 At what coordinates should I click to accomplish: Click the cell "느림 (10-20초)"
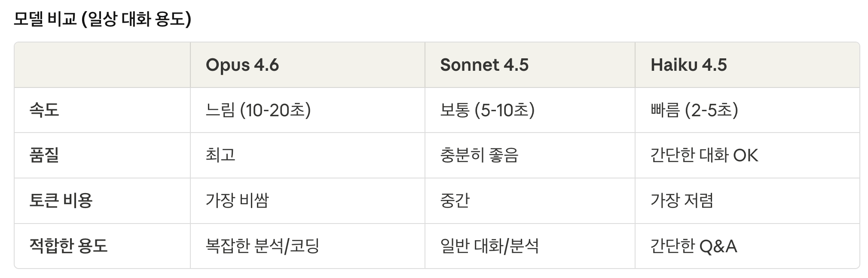(258, 110)
